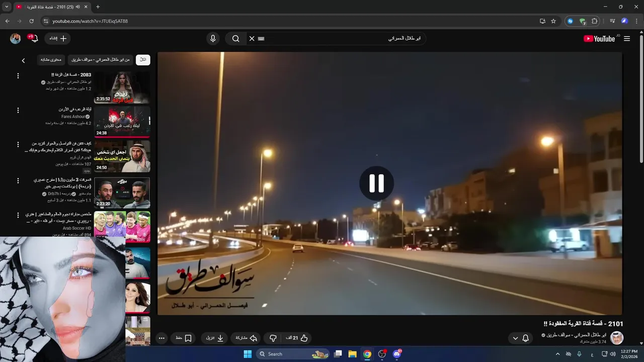Reload the page with browser refresh button
This screenshot has height=362, width=644.
[x=31, y=21]
